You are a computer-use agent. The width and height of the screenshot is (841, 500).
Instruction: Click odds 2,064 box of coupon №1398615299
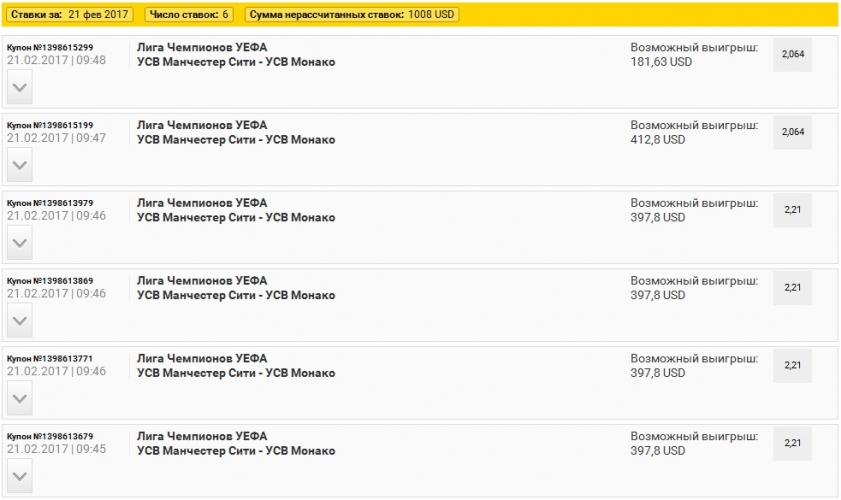click(792, 54)
